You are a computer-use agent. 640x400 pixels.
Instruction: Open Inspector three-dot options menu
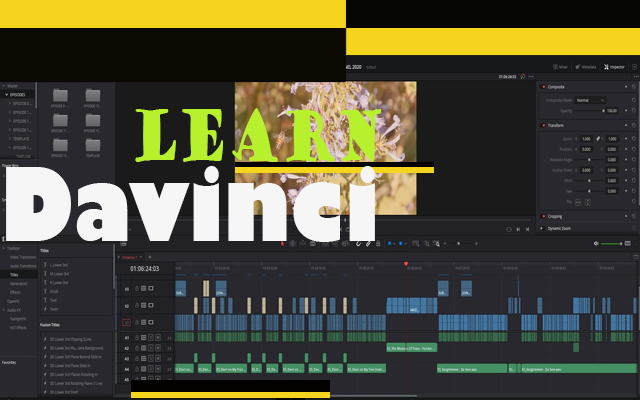point(636,76)
